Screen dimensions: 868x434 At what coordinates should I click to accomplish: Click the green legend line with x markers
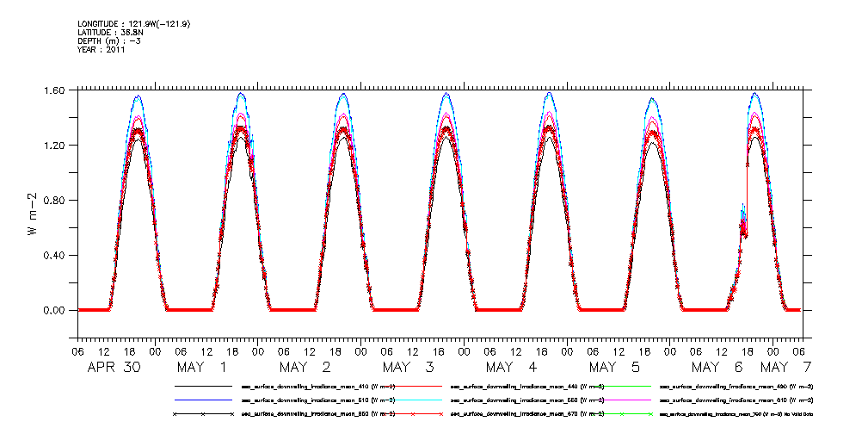click(x=622, y=413)
